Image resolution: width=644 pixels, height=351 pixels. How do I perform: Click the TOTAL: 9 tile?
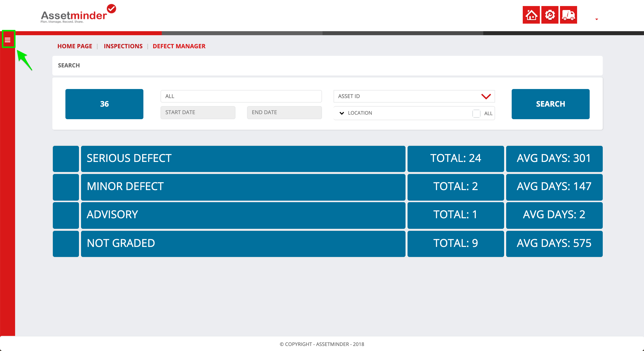(456, 244)
